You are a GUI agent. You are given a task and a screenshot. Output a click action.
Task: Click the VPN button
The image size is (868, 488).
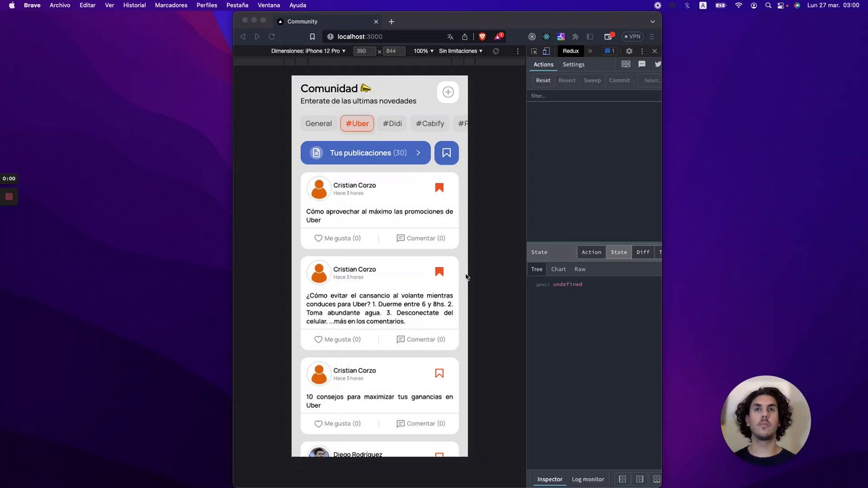(632, 37)
